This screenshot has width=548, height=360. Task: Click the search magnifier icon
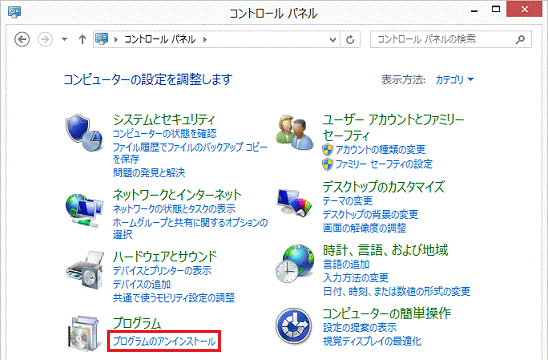[x=520, y=39]
